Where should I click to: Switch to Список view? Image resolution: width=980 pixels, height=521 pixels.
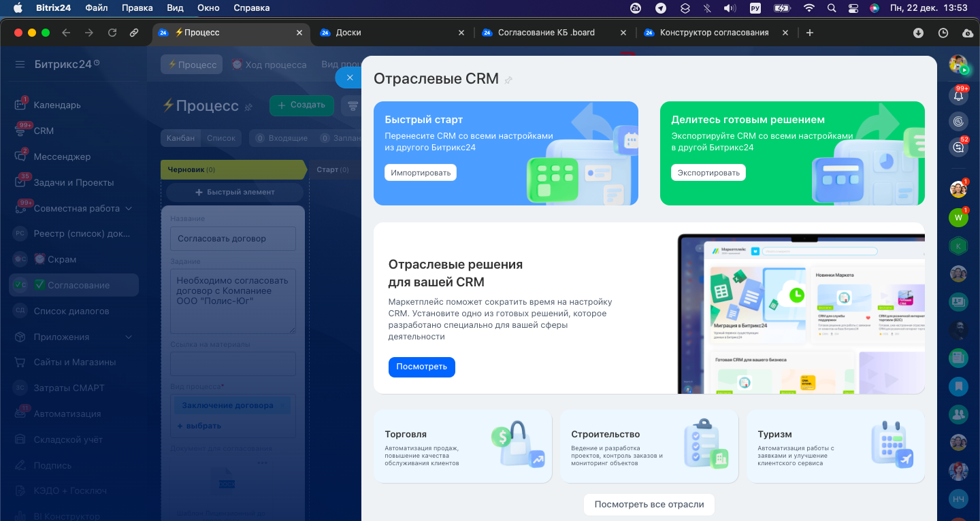coord(221,138)
